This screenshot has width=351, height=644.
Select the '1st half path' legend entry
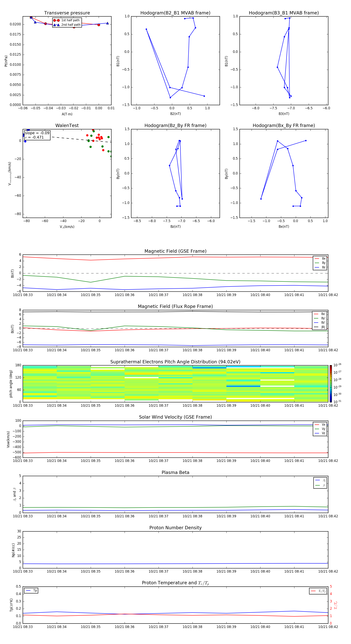[67, 20]
